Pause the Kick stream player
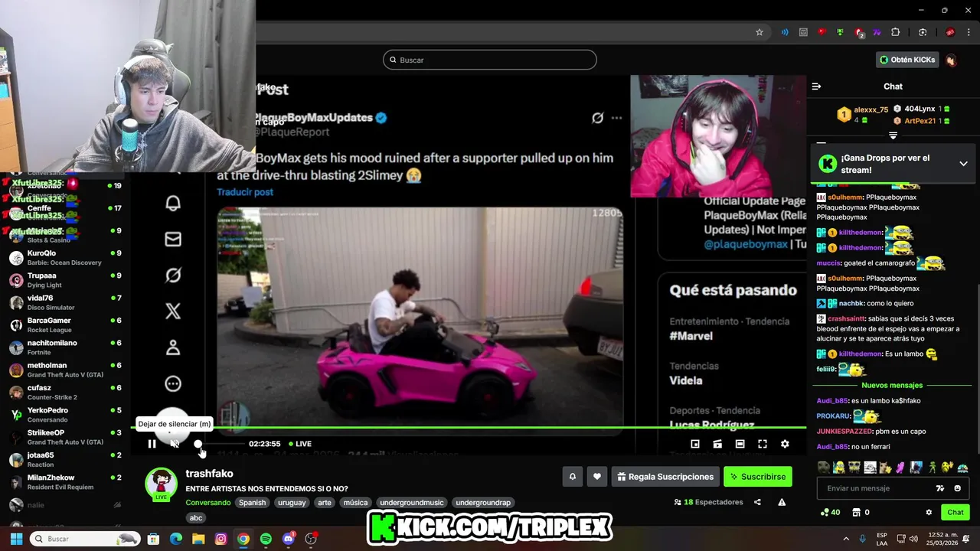The width and height of the screenshot is (980, 551). click(x=152, y=444)
